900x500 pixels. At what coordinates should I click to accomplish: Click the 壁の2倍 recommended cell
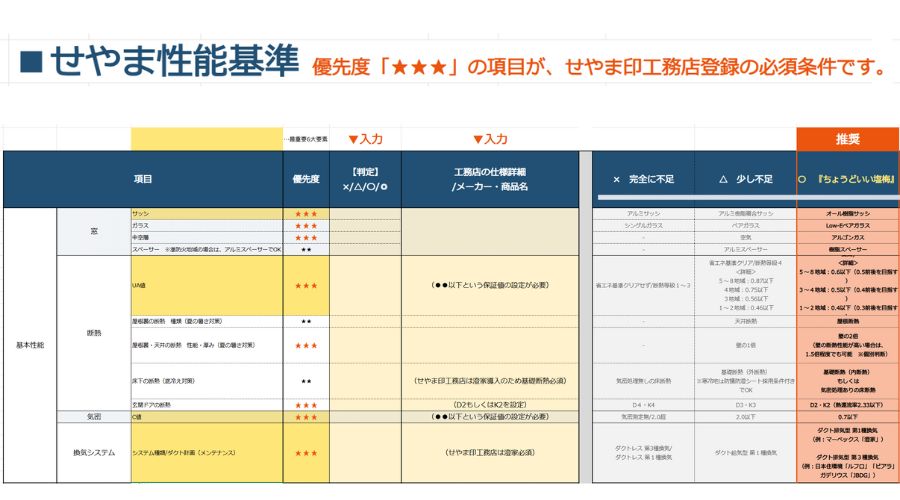pyautogui.click(x=848, y=345)
